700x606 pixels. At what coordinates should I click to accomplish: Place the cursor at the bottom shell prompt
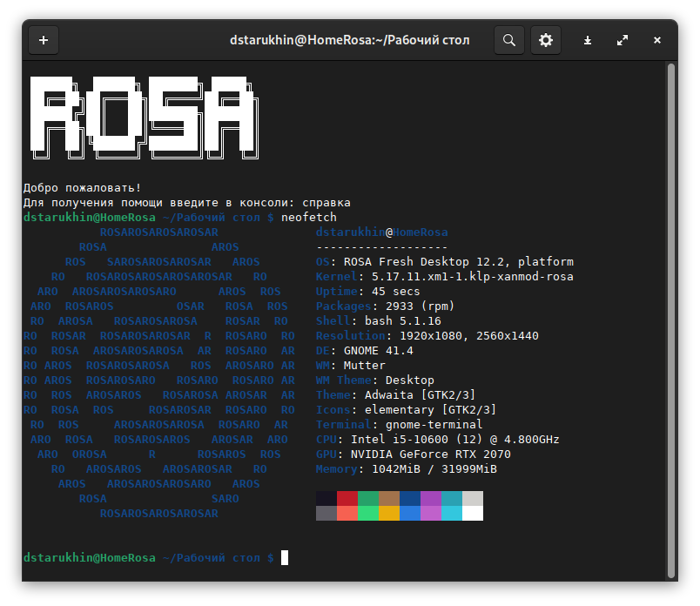tap(285, 557)
